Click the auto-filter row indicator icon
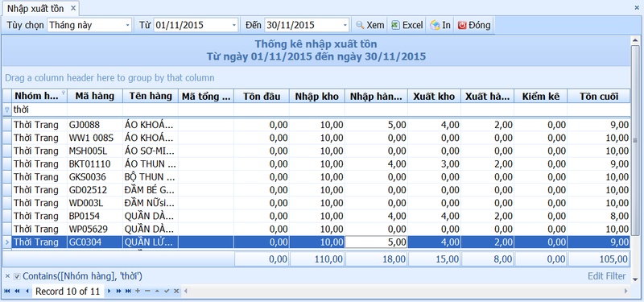This screenshot has height=302, width=644. 6,110
